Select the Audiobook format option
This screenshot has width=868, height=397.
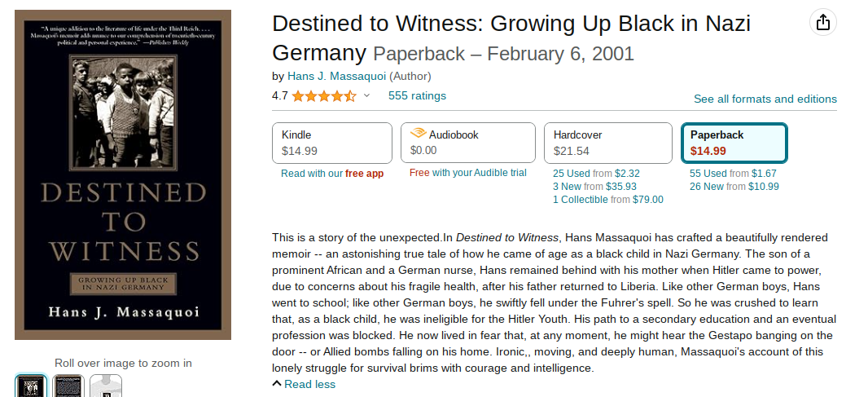point(467,143)
